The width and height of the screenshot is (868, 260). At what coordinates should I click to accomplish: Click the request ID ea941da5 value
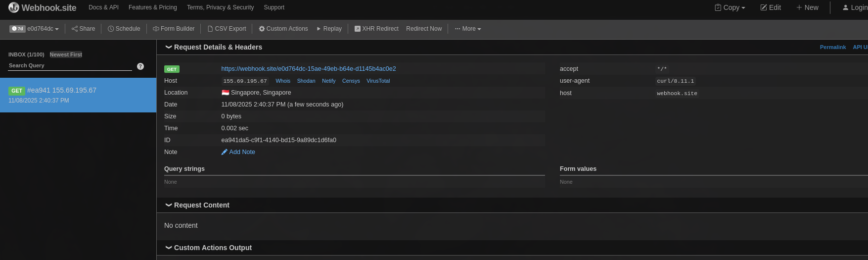(279, 140)
